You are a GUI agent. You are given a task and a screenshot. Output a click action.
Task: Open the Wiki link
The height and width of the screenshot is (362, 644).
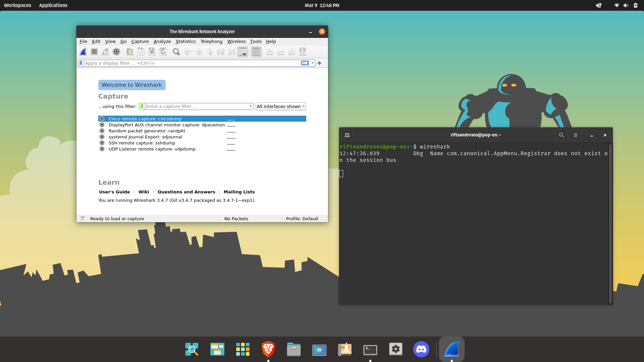(144, 192)
